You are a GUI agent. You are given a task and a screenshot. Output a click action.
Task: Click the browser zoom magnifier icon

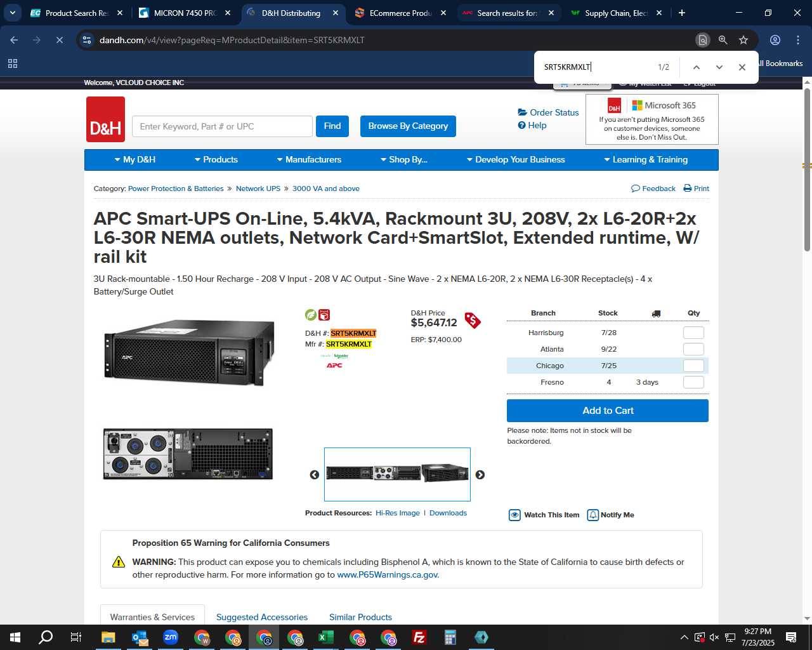(723, 40)
